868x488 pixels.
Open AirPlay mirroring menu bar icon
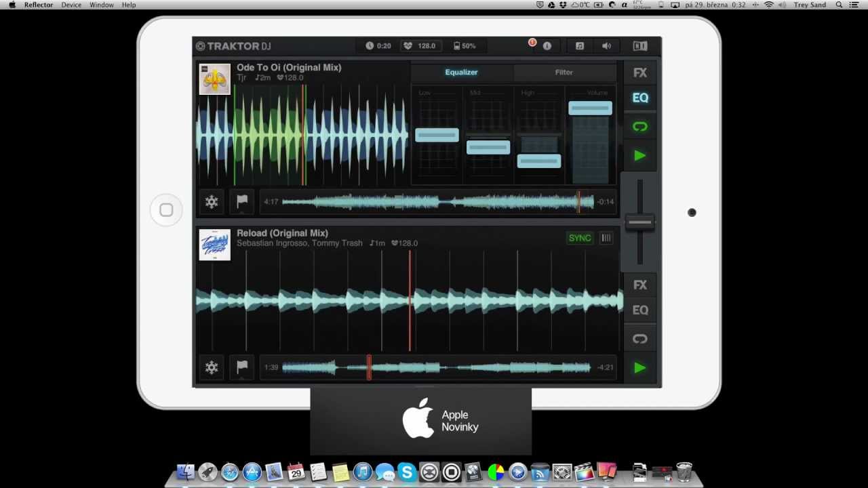675,5
